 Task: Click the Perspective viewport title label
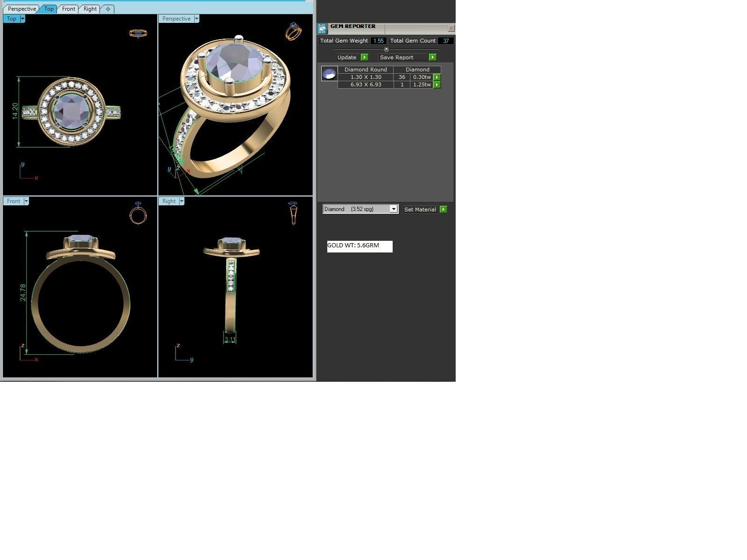[176, 19]
